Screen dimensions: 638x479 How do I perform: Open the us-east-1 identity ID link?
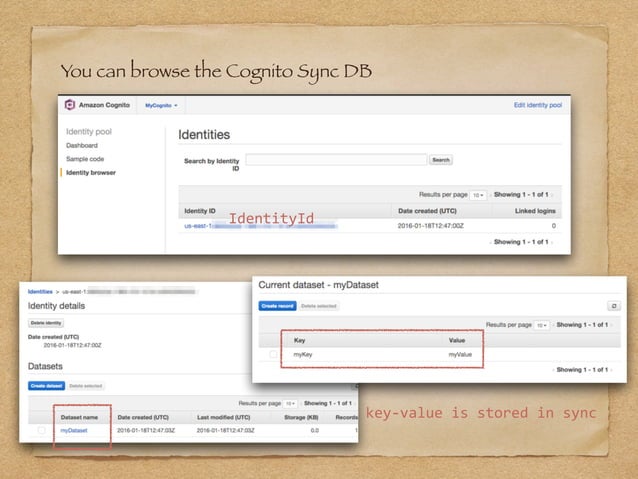[x=260, y=226]
